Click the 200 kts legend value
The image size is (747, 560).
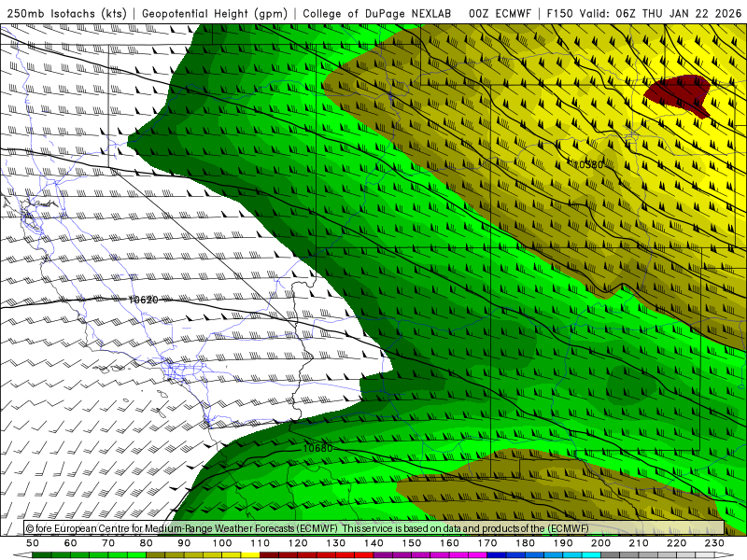click(x=600, y=543)
